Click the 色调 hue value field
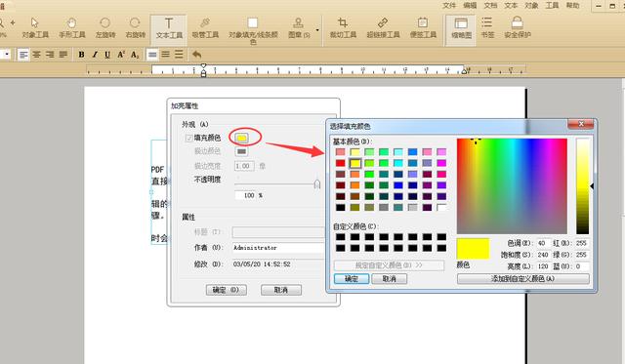 pos(543,243)
